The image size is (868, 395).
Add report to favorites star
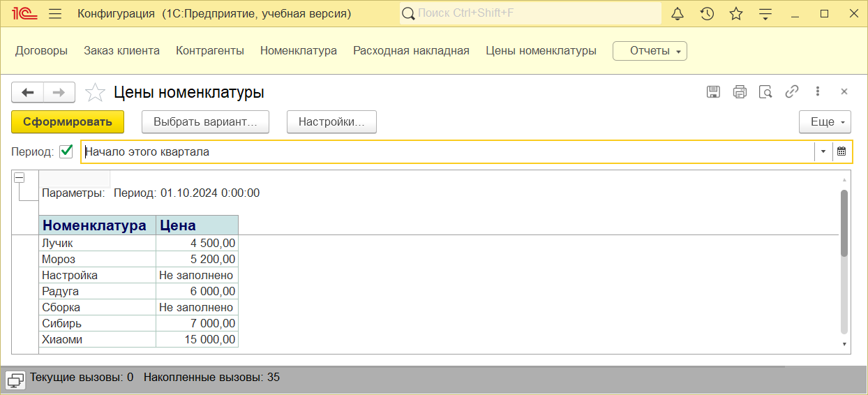tap(95, 92)
